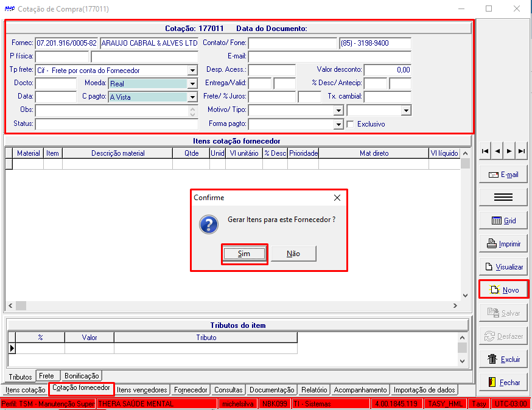Open the Fornecedor tab

point(191,390)
